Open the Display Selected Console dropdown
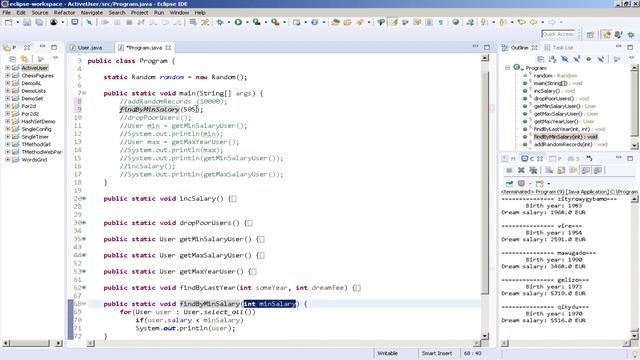 click(530, 183)
